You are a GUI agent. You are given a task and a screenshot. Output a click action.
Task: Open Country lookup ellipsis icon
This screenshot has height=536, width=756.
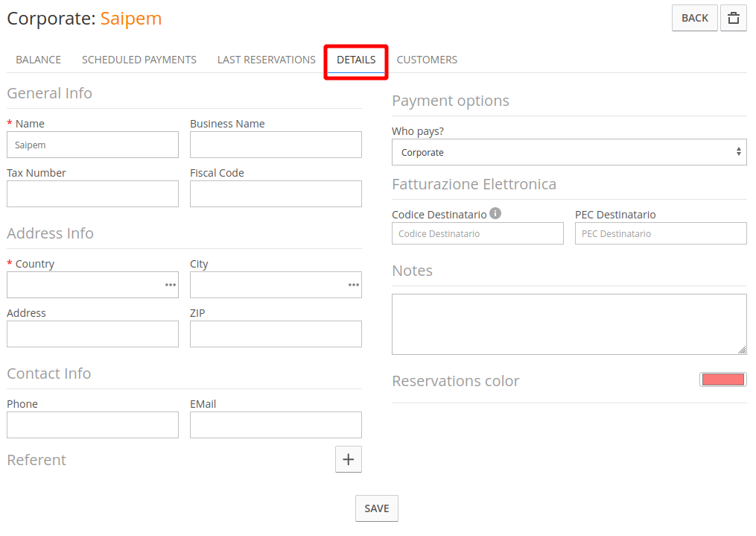click(x=171, y=285)
